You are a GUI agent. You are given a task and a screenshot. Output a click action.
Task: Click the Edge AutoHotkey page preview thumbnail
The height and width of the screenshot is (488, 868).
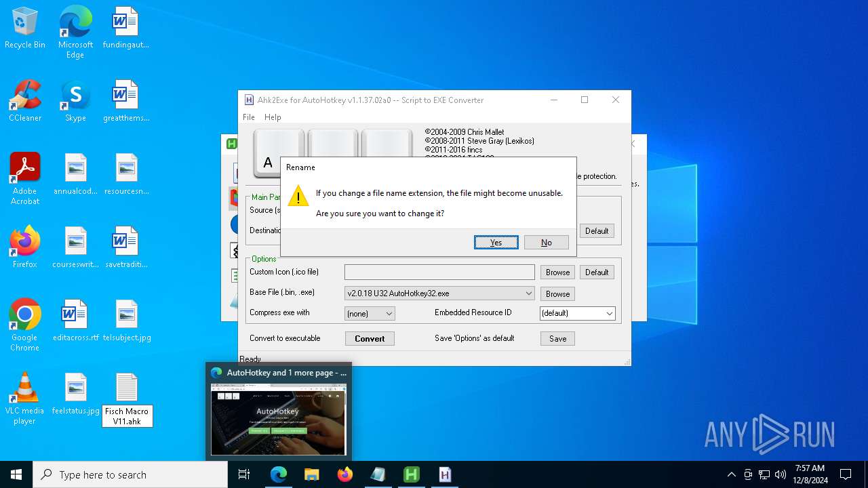(x=279, y=419)
